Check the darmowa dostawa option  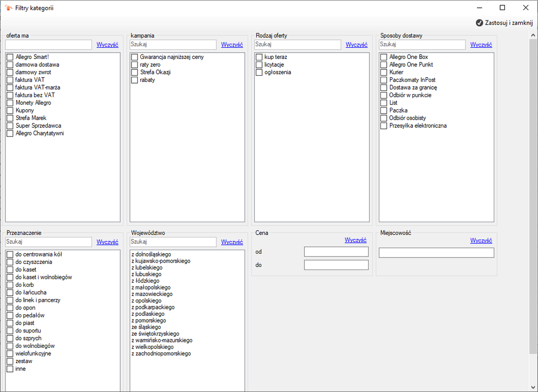coord(10,65)
